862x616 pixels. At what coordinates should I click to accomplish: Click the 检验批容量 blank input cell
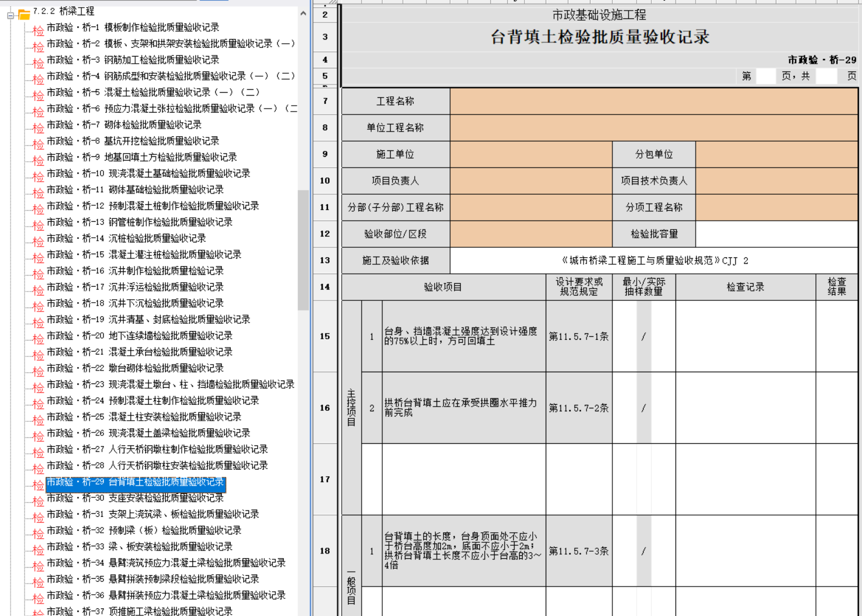pos(776,234)
